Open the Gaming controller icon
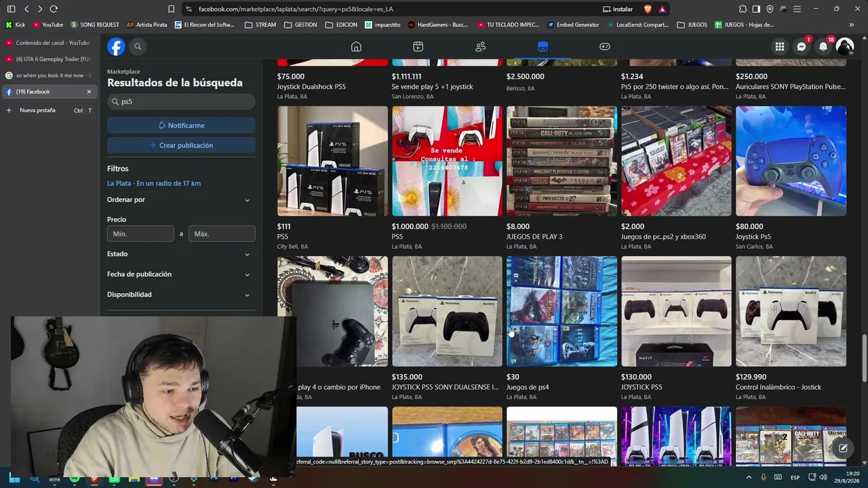868x488 pixels. coord(605,47)
